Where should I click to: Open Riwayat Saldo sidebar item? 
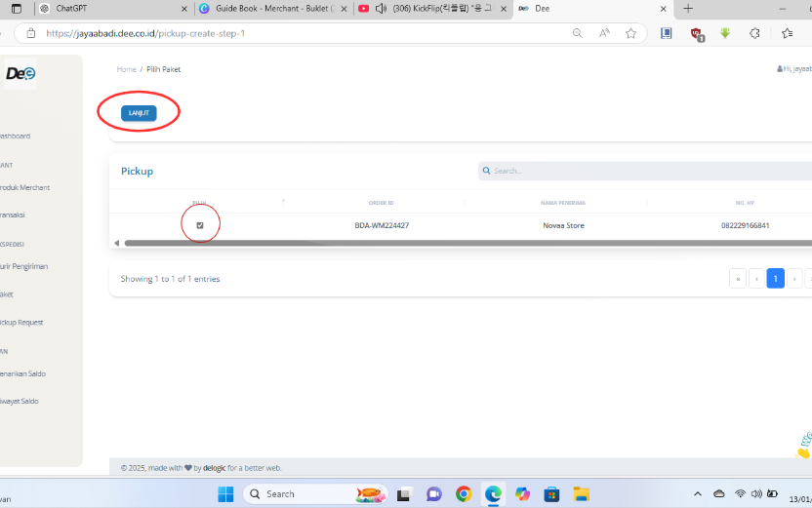20,401
